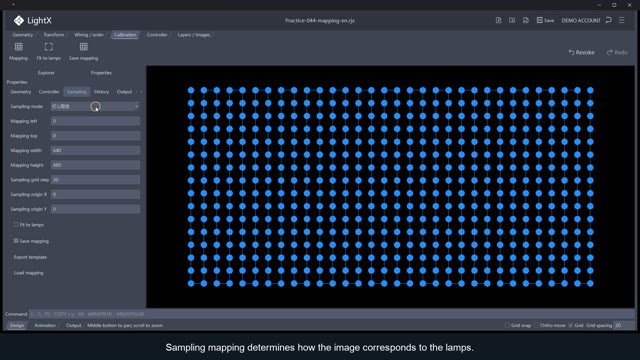The width and height of the screenshot is (640, 360).
Task: Enable the Ortho move checkbox
Action: 536,325
